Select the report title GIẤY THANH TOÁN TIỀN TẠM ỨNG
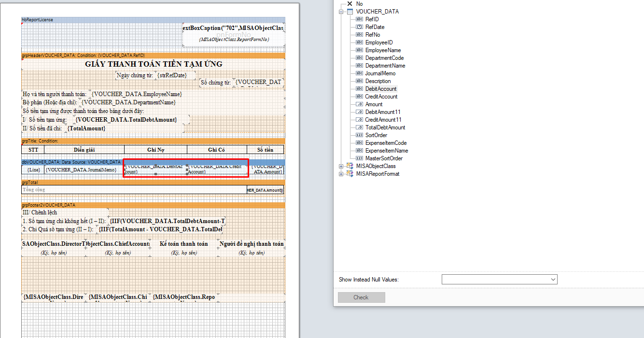Image resolution: width=644 pixels, height=338 pixels. click(154, 64)
